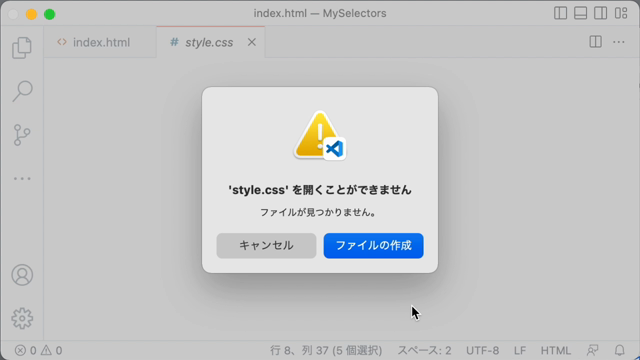Open the errors and warnings indicator

click(x=38, y=350)
